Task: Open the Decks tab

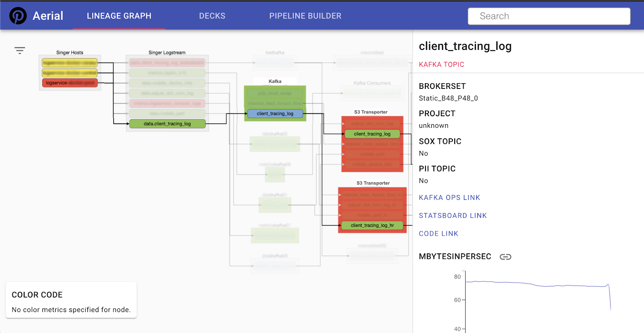Action: [212, 16]
